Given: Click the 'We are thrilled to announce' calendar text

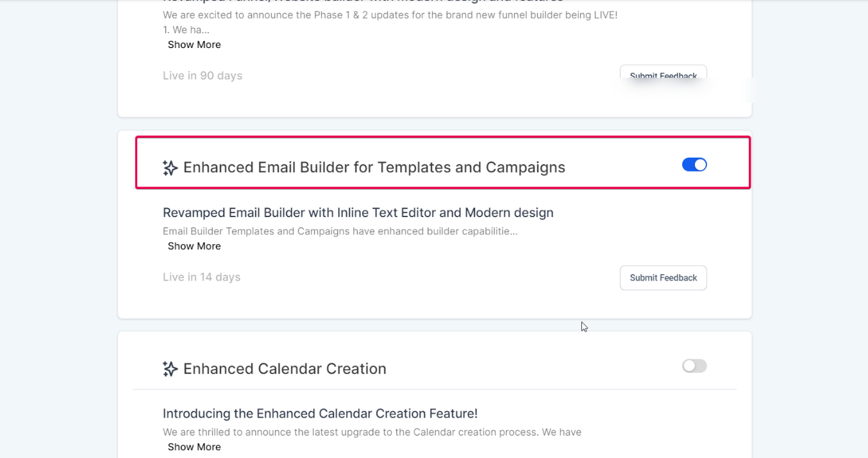Looking at the screenshot, I should [x=372, y=432].
